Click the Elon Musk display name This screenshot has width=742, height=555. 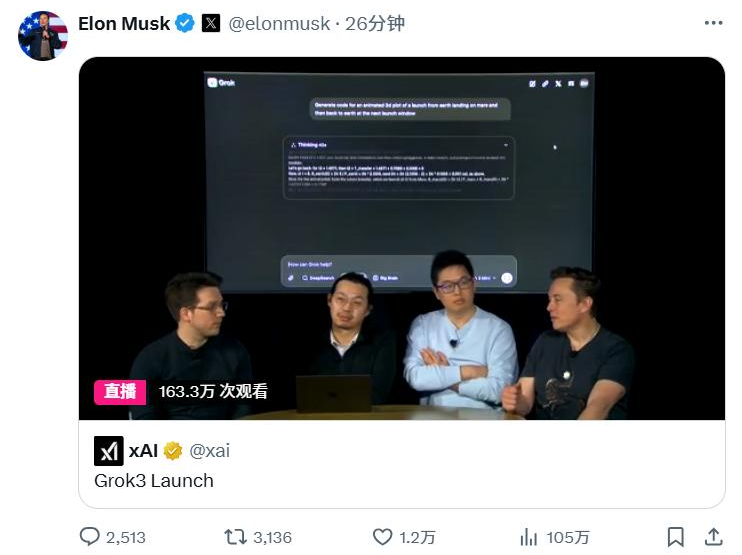[x=124, y=23]
